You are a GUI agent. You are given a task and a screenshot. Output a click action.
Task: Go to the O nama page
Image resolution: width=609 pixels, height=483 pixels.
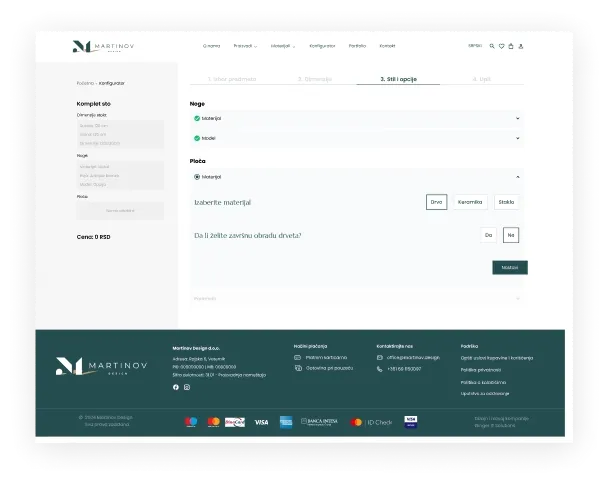click(211, 46)
